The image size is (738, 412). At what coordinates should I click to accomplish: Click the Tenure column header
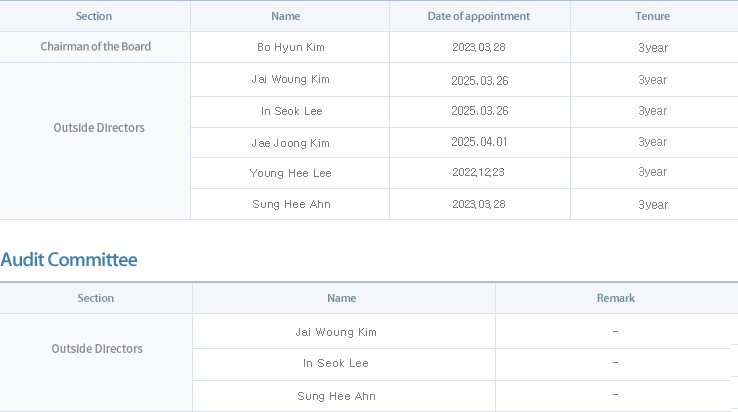coord(652,16)
